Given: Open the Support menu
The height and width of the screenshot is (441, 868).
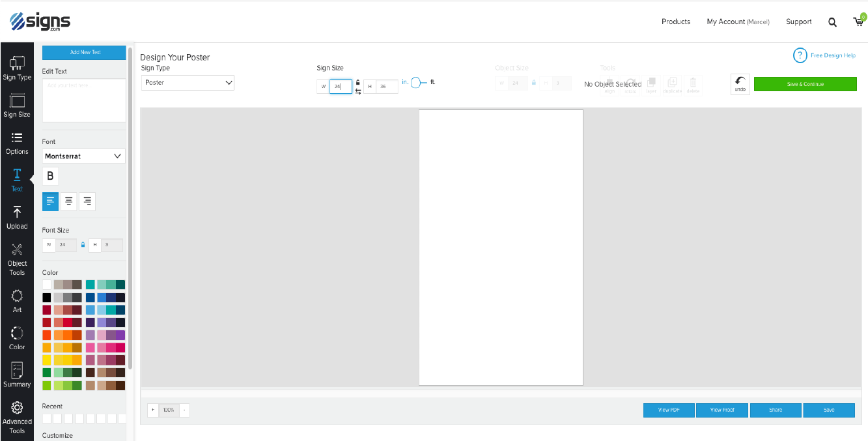Looking at the screenshot, I should click(798, 22).
